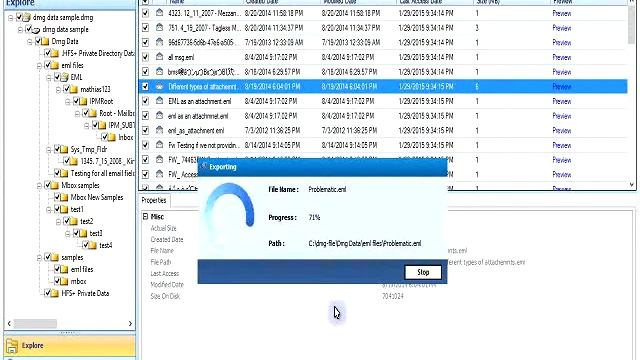Select the 'samples' folder icon
The height and width of the screenshot is (360, 640).
55,257
